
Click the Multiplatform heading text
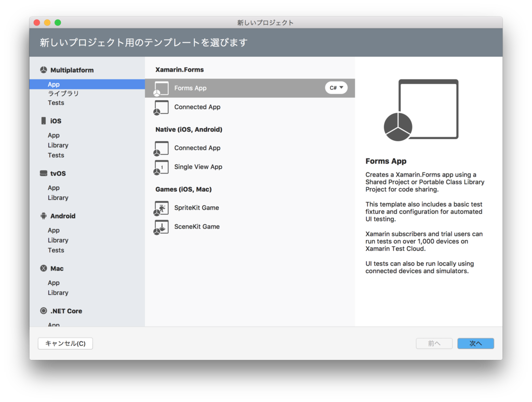(72, 70)
